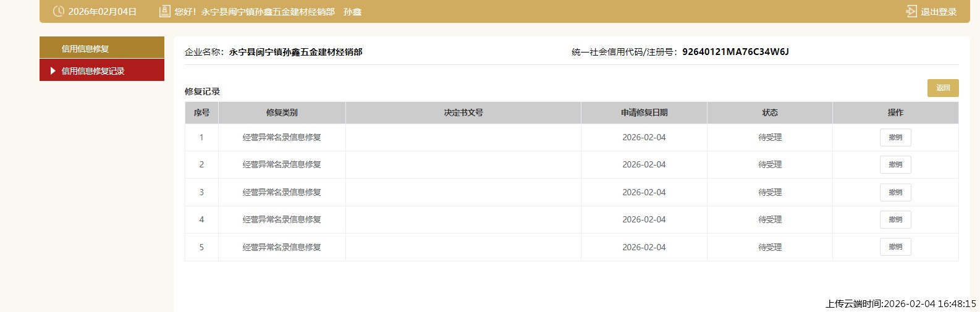This screenshot has height=312, width=980.
Task: Click the clock icon beside the date
Action: pos(59,11)
